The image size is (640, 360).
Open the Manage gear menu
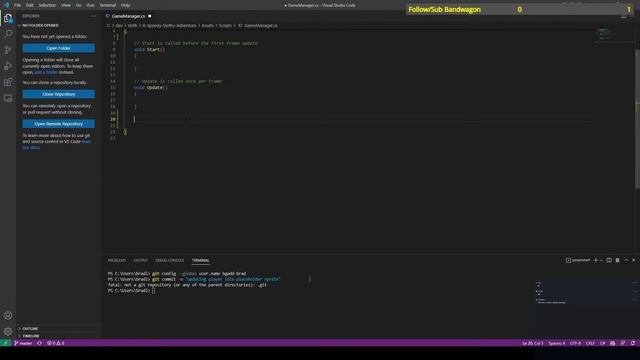tap(8, 331)
